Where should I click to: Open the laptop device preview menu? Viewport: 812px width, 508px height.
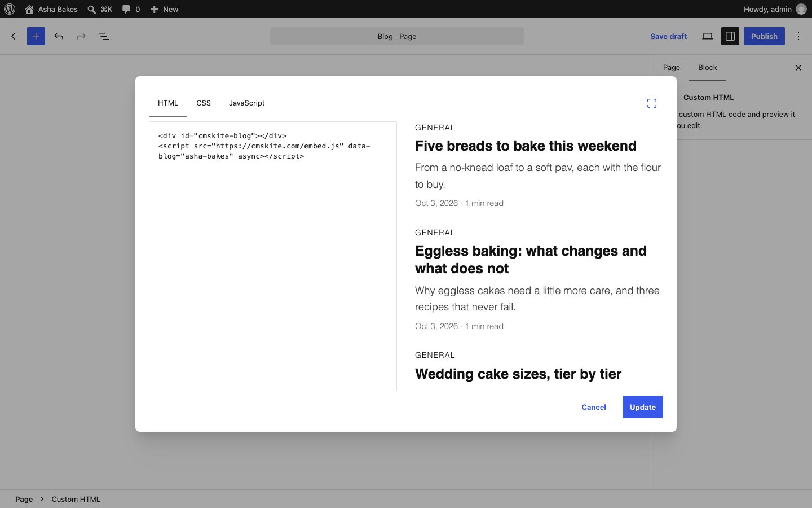(708, 36)
